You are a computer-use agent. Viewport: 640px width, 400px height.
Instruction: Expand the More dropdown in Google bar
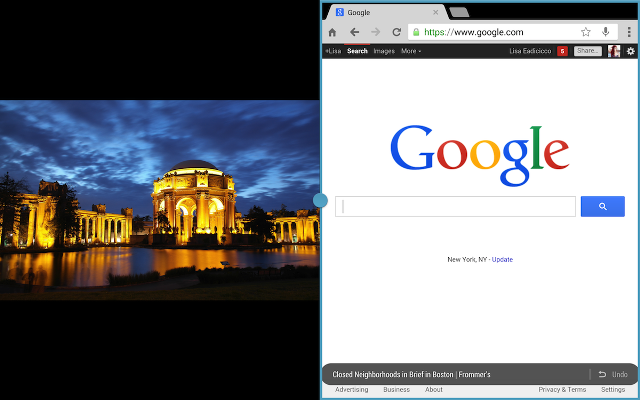pos(411,51)
